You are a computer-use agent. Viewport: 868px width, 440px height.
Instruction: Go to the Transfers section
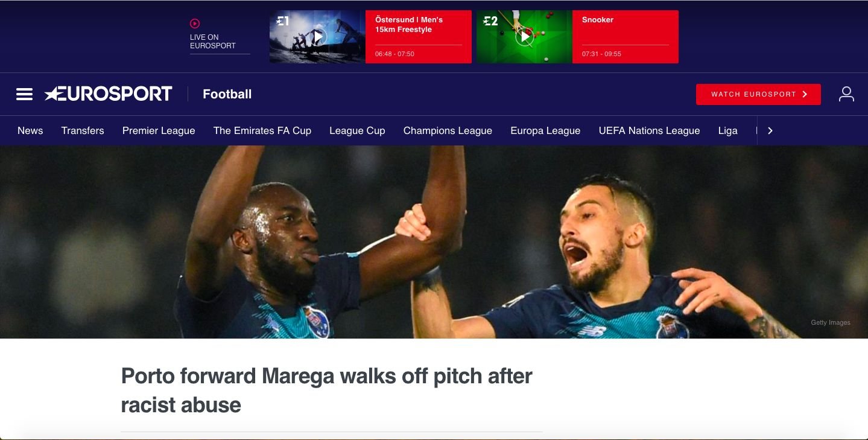tap(83, 130)
